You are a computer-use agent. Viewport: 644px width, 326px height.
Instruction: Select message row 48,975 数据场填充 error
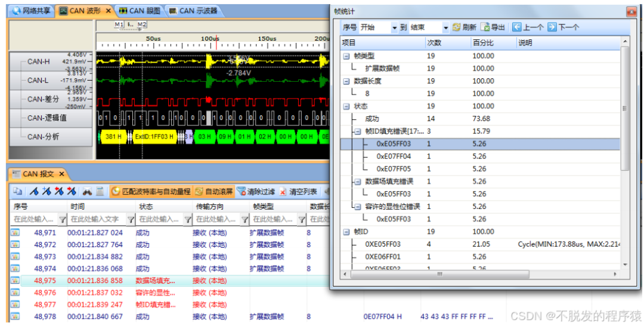point(170,281)
